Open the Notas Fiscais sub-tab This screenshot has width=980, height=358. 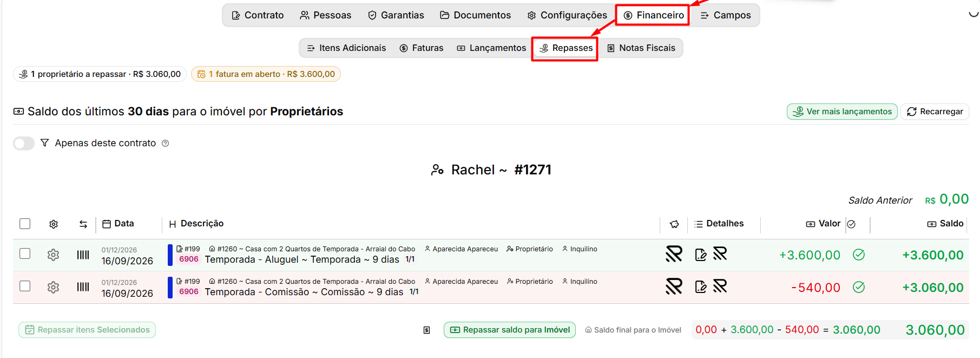[641, 48]
